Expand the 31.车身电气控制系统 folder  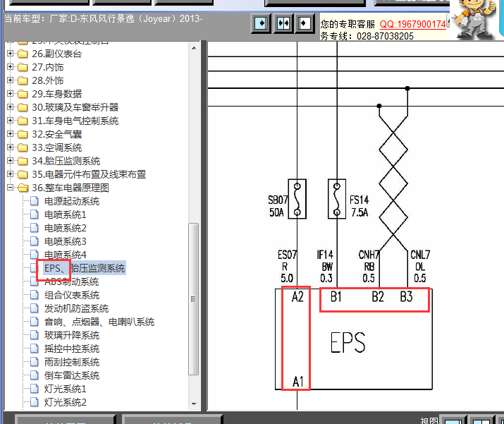point(10,121)
